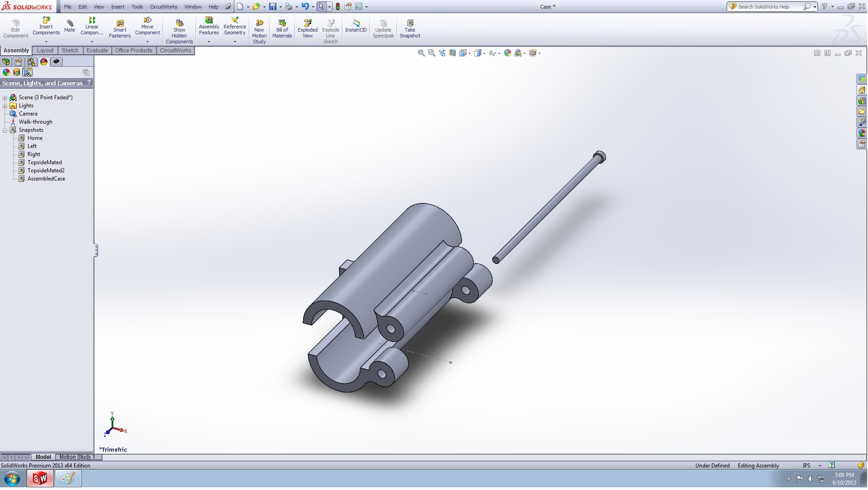Open Assembly Features dropdown arrow
This screenshot has height=490, width=868.
click(209, 42)
